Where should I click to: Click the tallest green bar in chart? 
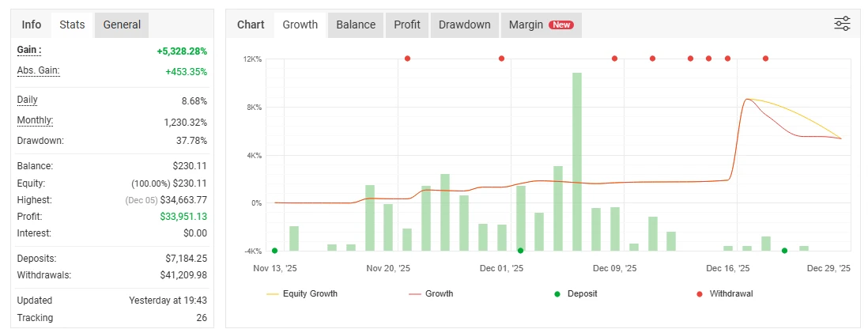point(577,158)
